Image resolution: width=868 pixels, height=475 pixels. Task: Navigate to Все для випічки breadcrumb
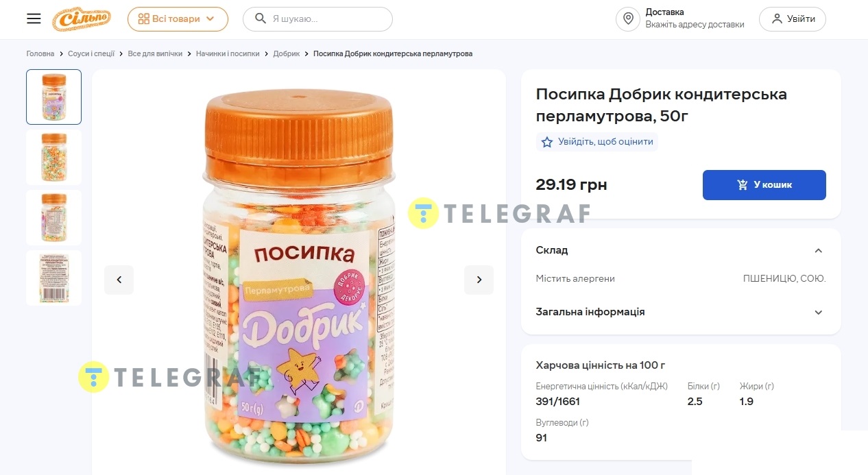[155, 53]
